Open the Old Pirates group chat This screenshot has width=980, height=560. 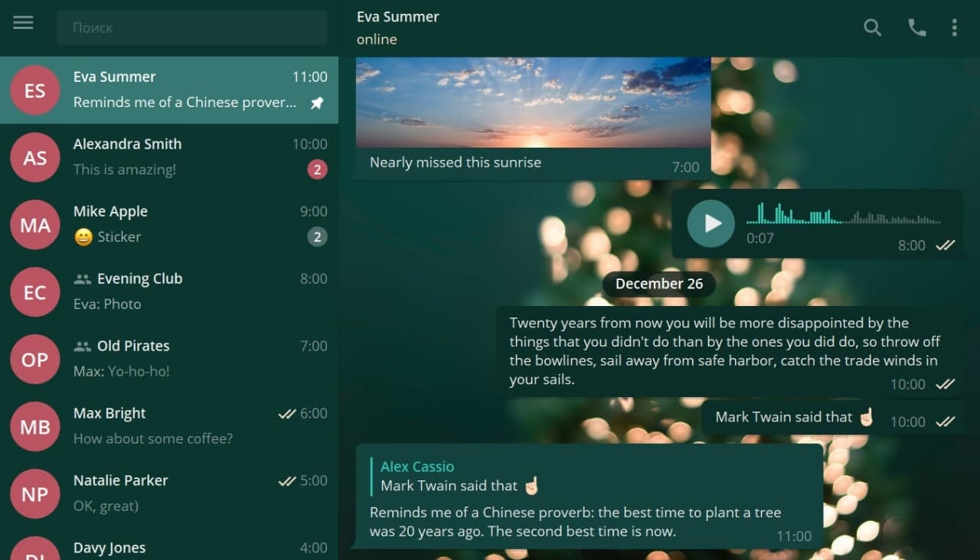click(169, 360)
